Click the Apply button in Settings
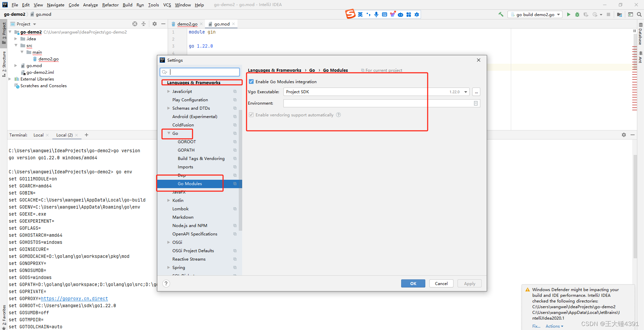644x330 pixels. pos(470,283)
